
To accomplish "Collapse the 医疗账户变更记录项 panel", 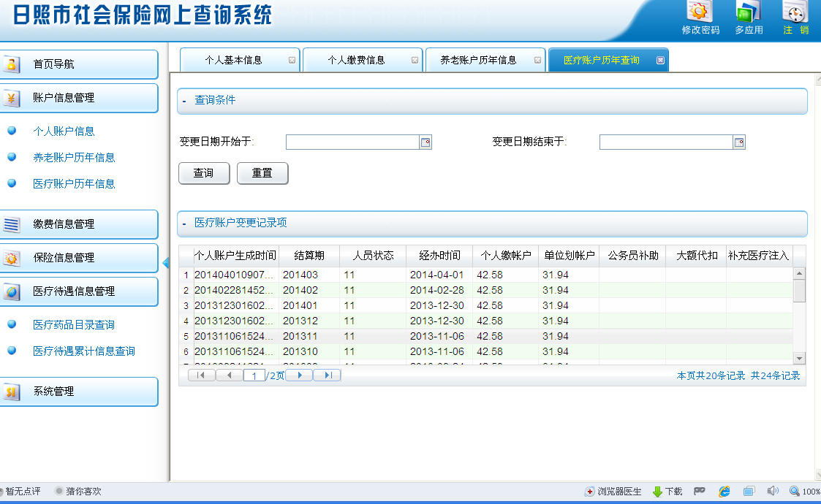I will (x=184, y=224).
